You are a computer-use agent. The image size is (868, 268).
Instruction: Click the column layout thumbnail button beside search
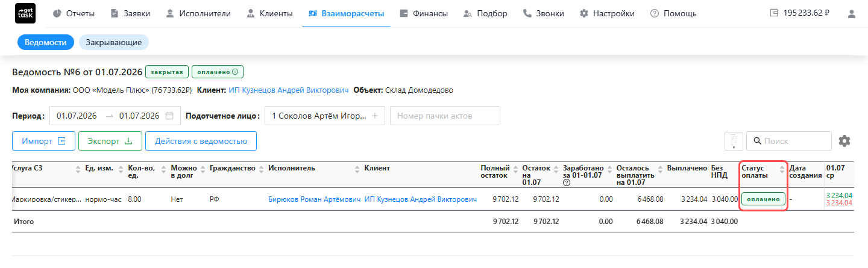pyautogui.click(x=733, y=141)
